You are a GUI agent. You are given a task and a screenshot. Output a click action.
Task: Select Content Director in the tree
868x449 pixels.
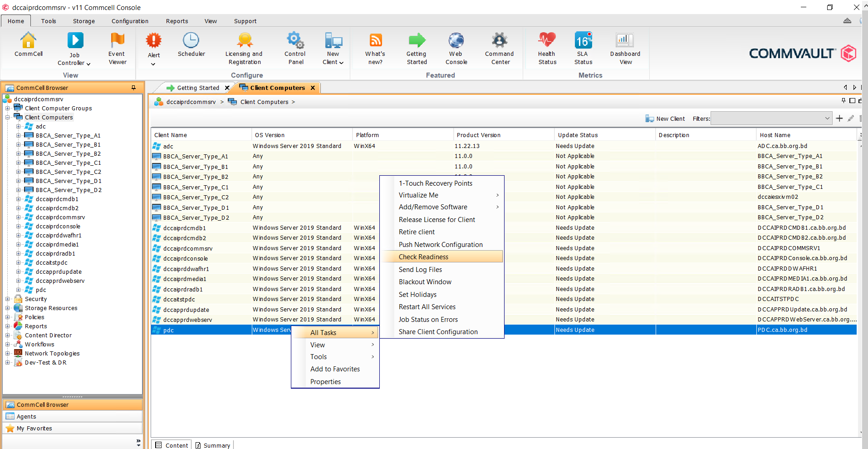(x=48, y=335)
